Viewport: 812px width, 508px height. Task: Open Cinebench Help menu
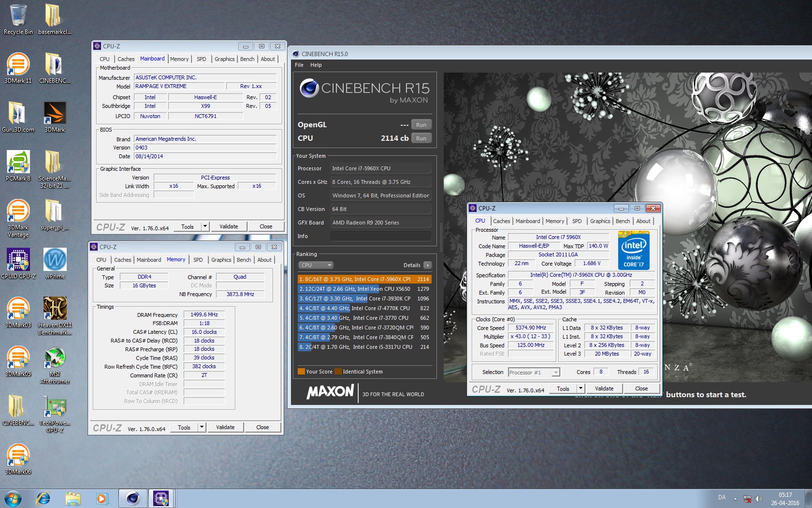tap(316, 65)
